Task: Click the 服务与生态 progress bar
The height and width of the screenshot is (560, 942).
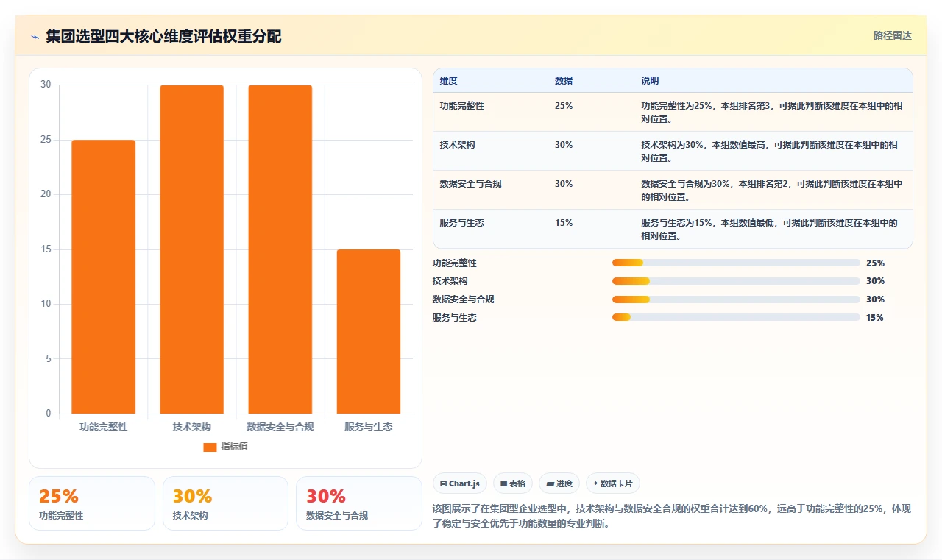Action: point(736,317)
